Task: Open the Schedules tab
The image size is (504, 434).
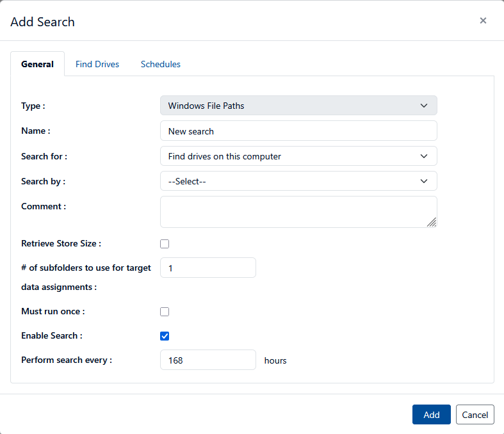Action: [x=161, y=64]
